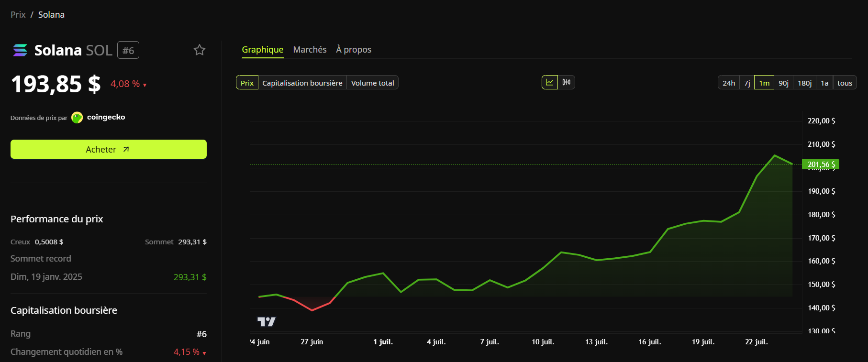Click the Solana logo icon
The height and width of the screenshot is (362, 868).
click(20, 50)
